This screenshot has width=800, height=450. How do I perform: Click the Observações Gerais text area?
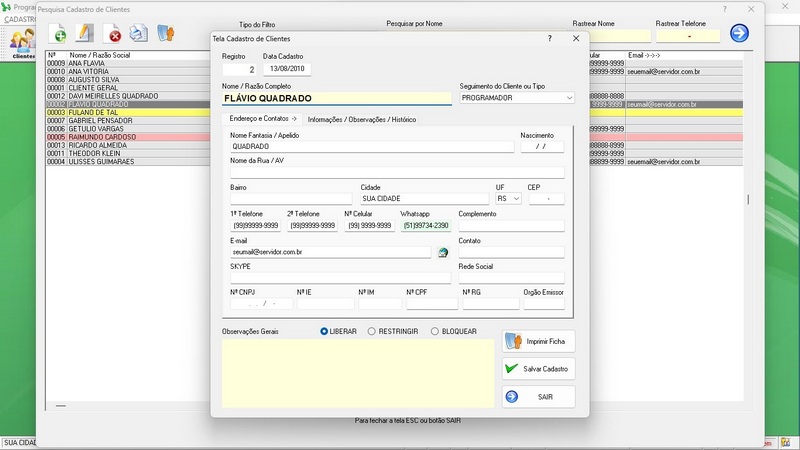pos(358,373)
